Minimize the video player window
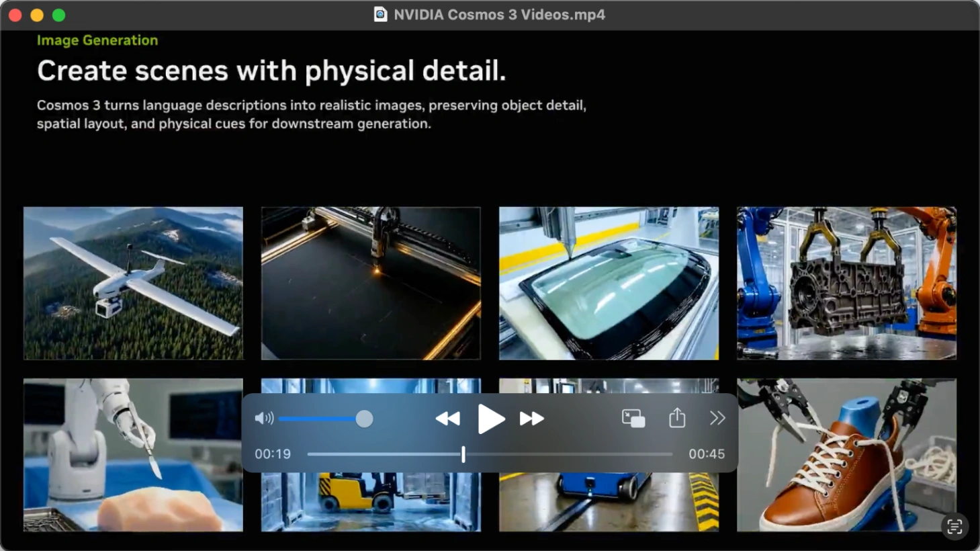The width and height of the screenshot is (980, 551). coord(37,15)
